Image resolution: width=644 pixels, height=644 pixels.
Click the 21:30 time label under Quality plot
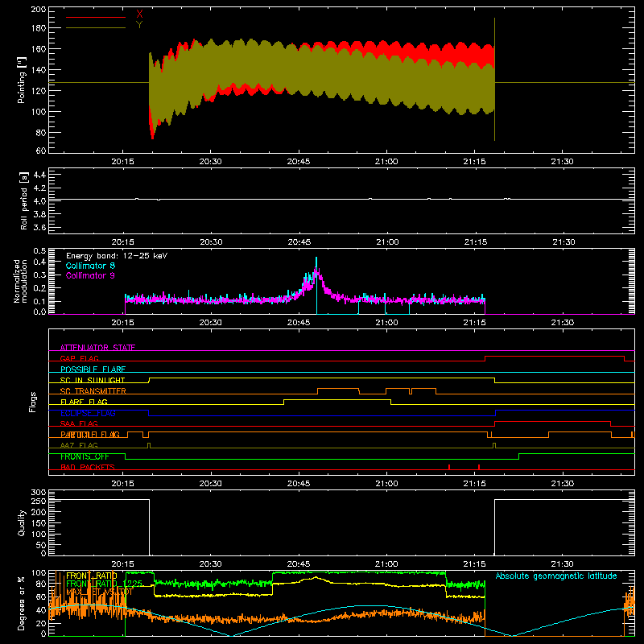(562, 564)
